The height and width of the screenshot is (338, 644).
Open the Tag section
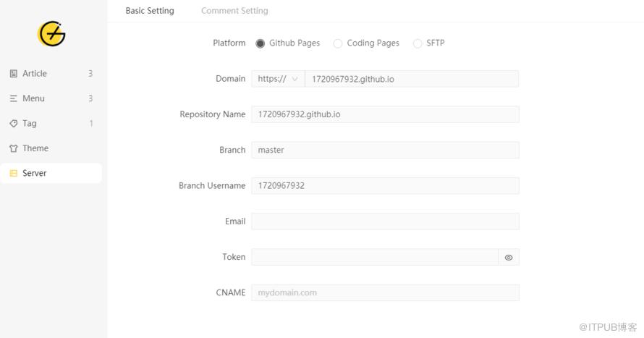point(51,123)
